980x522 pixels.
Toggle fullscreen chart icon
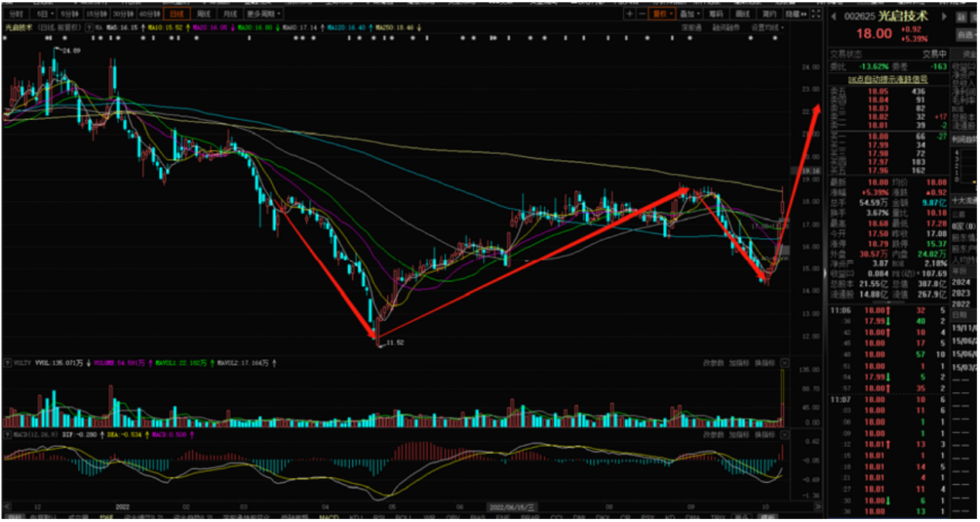816,14
